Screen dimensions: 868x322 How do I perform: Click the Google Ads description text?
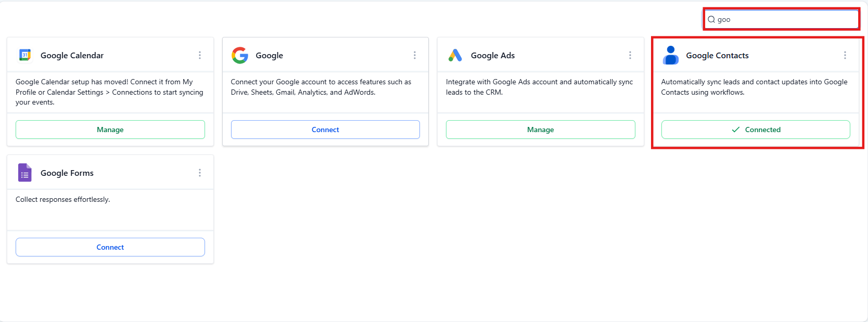tap(539, 87)
